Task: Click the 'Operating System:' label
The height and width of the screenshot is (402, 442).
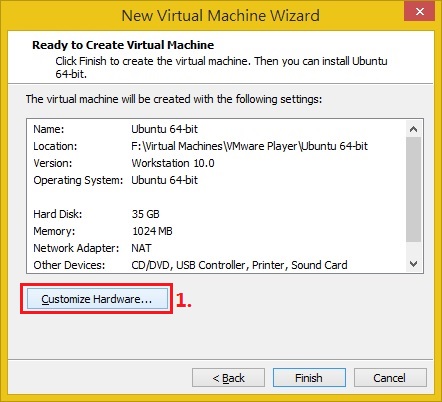Action: coord(78,180)
